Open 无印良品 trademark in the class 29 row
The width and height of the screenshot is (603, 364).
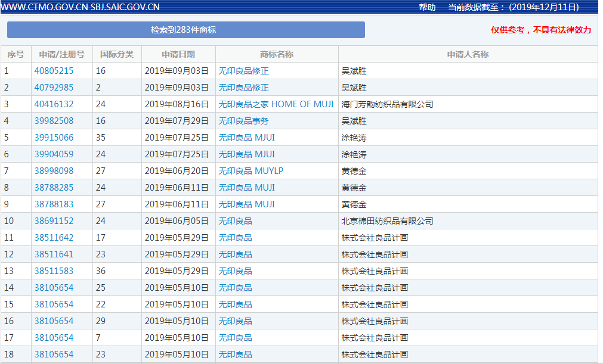[x=236, y=321]
